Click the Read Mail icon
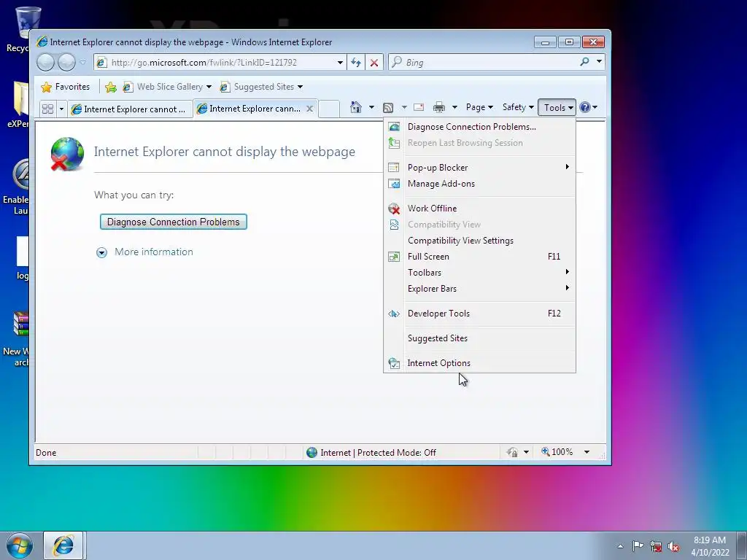Viewport: 747px width, 560px height. click(x=419, y=107)
